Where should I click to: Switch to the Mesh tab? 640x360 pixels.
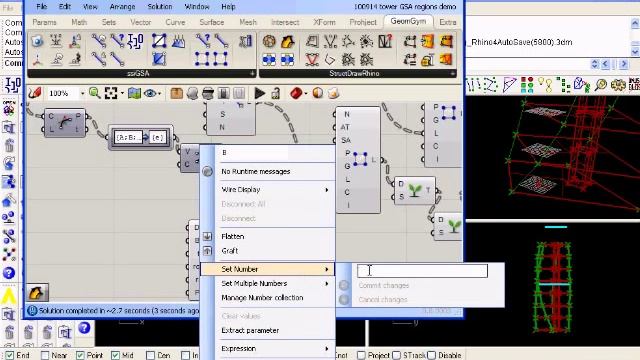click(x=248, y=22)
